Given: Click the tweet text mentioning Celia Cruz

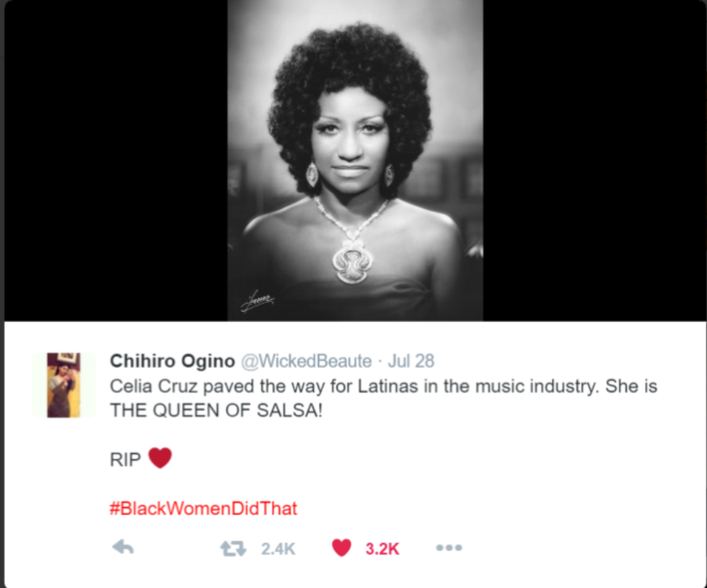Looking at the screenshot, I should click(x=383, y=387).
